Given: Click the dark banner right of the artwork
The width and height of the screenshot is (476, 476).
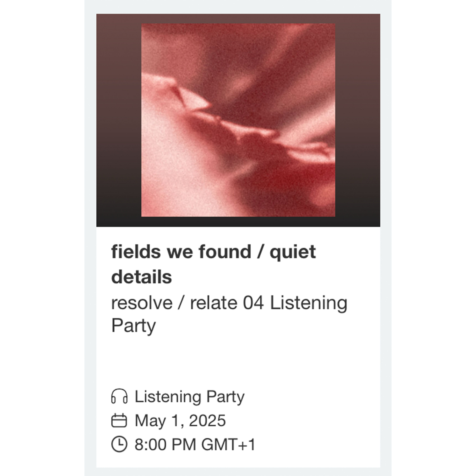Looking at the screenshot, I should pos(357,120).
